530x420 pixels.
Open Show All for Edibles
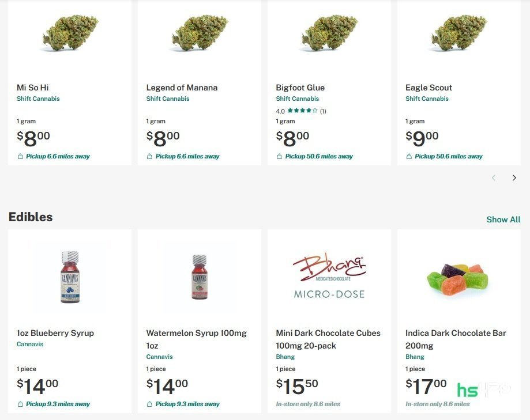[x=503, y=220]
